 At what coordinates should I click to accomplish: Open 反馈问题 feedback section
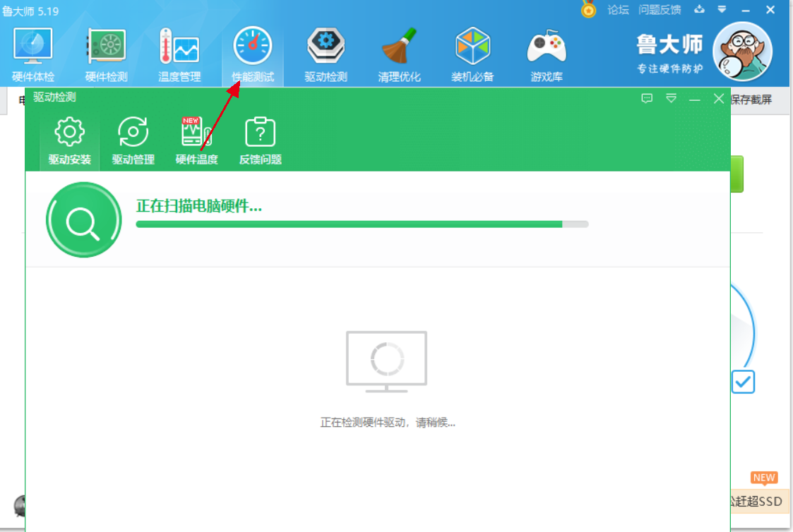tap(260, 139)
